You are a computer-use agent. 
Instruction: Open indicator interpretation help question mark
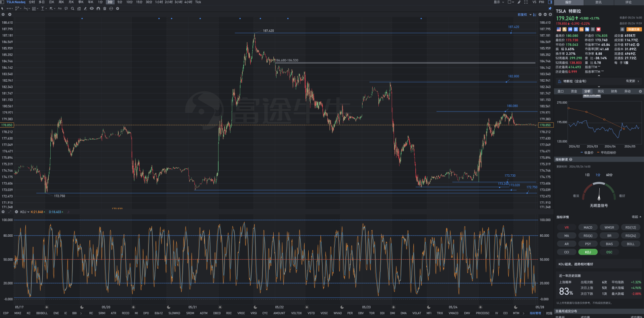[x=571, y=159]
